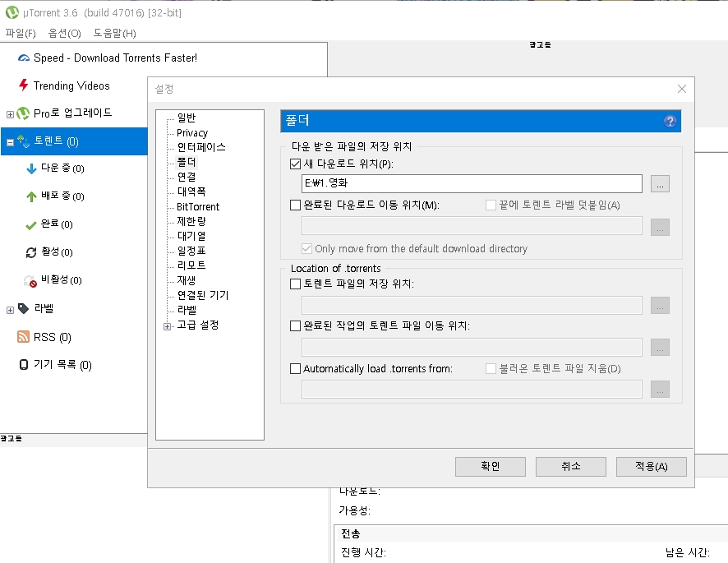Viewport: 728px width, 563px height.
Task: Click the blue Downloading arrow icon
Action: coord(31,168)
